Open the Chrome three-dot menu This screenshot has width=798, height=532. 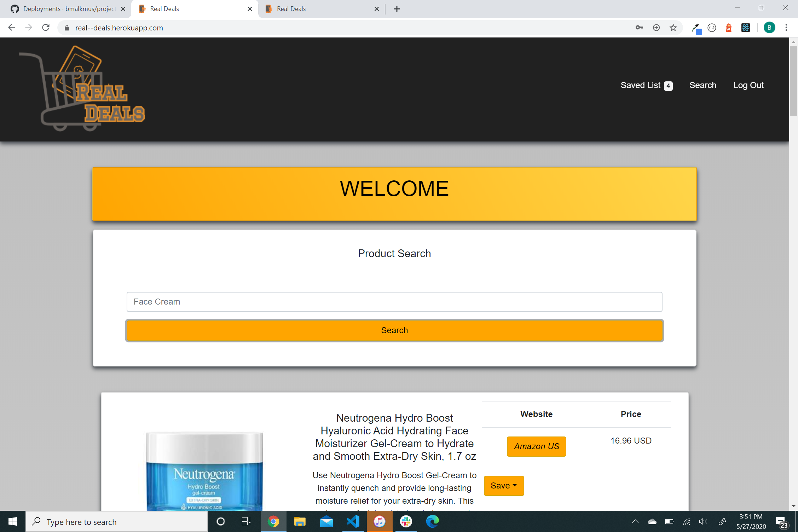786,28
